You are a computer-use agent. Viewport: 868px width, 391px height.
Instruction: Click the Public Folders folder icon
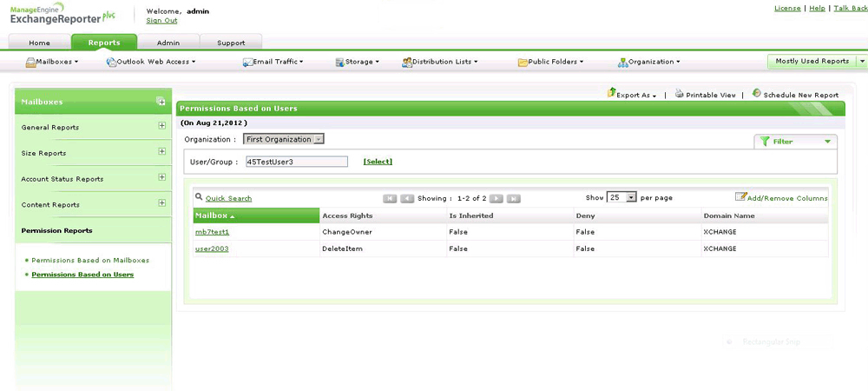(x=523, y=63)
